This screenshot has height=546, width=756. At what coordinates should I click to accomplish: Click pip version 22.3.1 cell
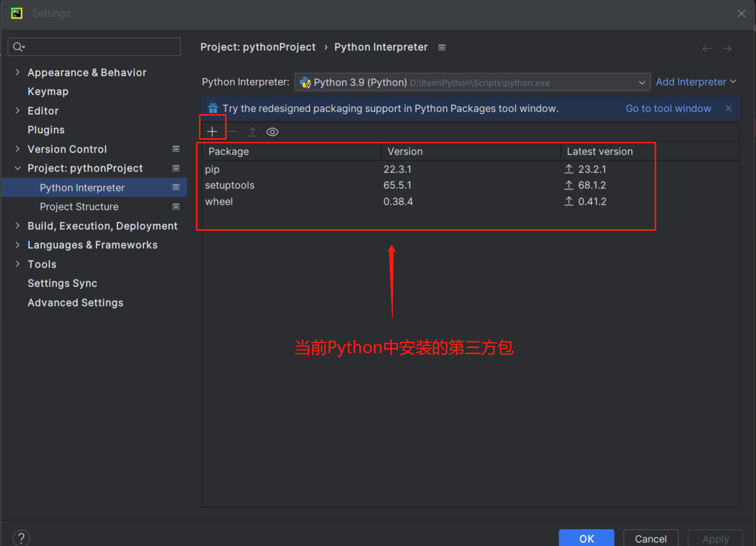(397, 169)
